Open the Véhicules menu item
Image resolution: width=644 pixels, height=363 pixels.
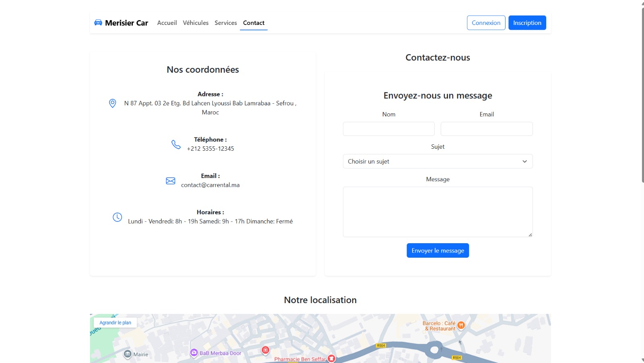click(x=196, y=23)
